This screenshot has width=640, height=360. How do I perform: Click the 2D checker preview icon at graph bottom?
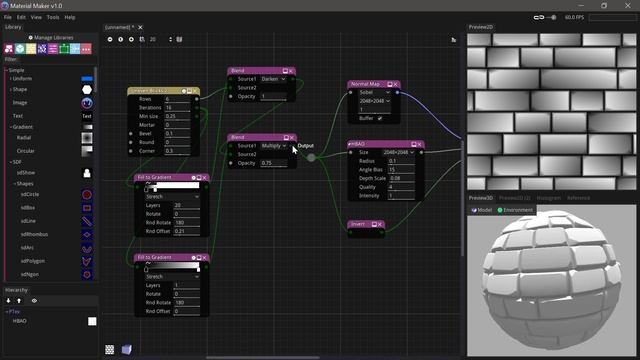pyautogui.click(x=109, y=349)
